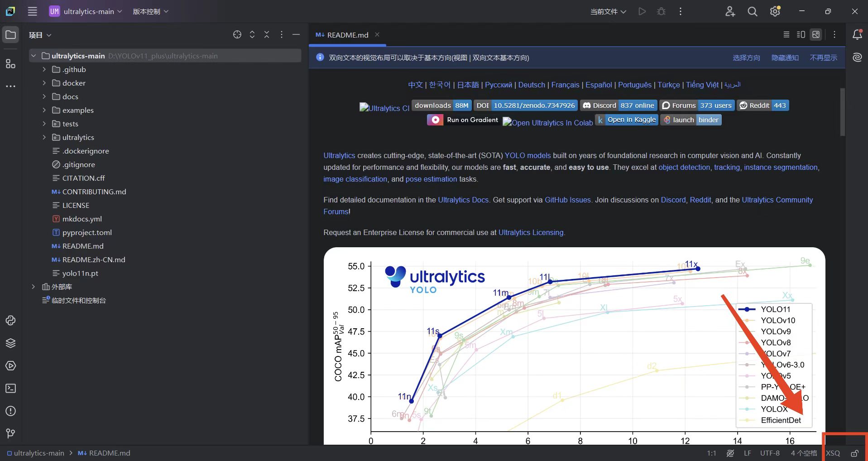This screenshot has width=868, height=461.
Task: Open the Ultralytics Docs link
Action: 463,200
